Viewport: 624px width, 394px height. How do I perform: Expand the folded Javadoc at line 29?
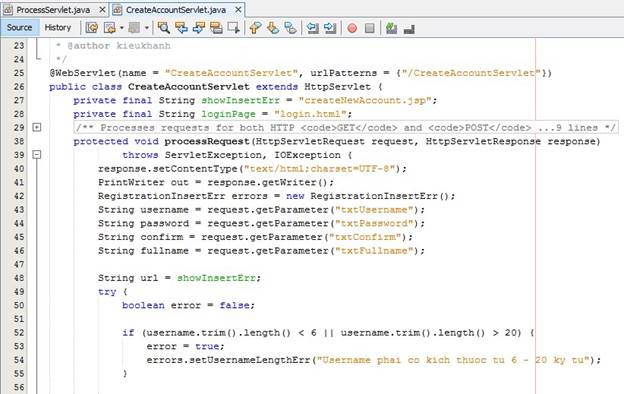pos(37,127)
